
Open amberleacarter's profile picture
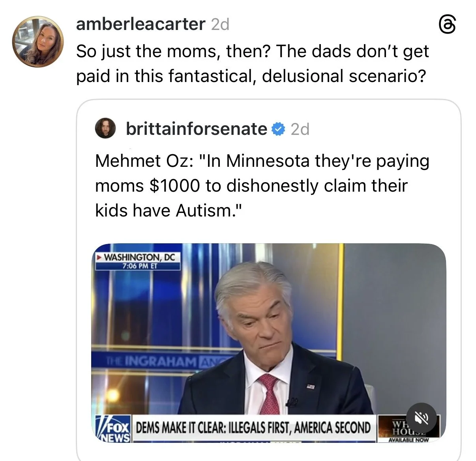[x=38, y=42]
